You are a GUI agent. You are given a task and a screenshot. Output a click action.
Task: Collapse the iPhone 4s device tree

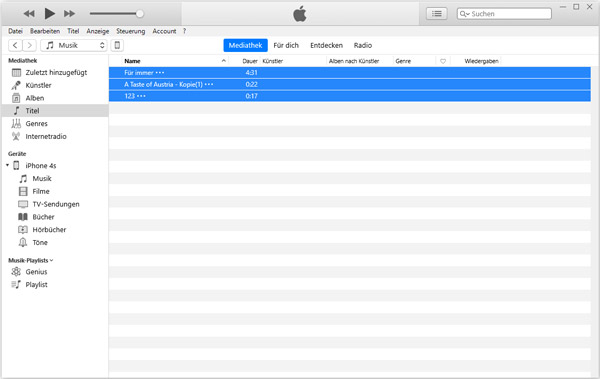7,165
